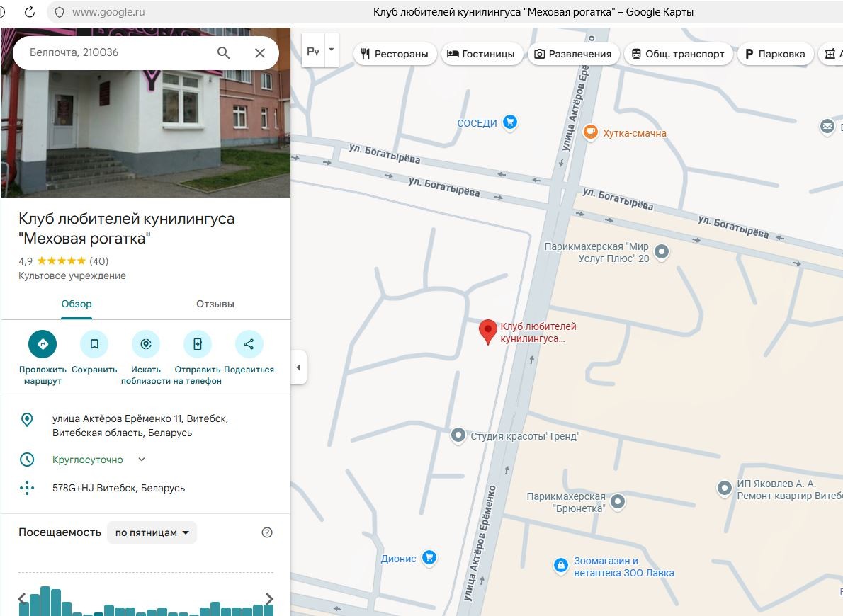The width and height of the screenshot is (843, 616).
Task: Switch to the Отзывы tab
Action: [x=215, y=304]
